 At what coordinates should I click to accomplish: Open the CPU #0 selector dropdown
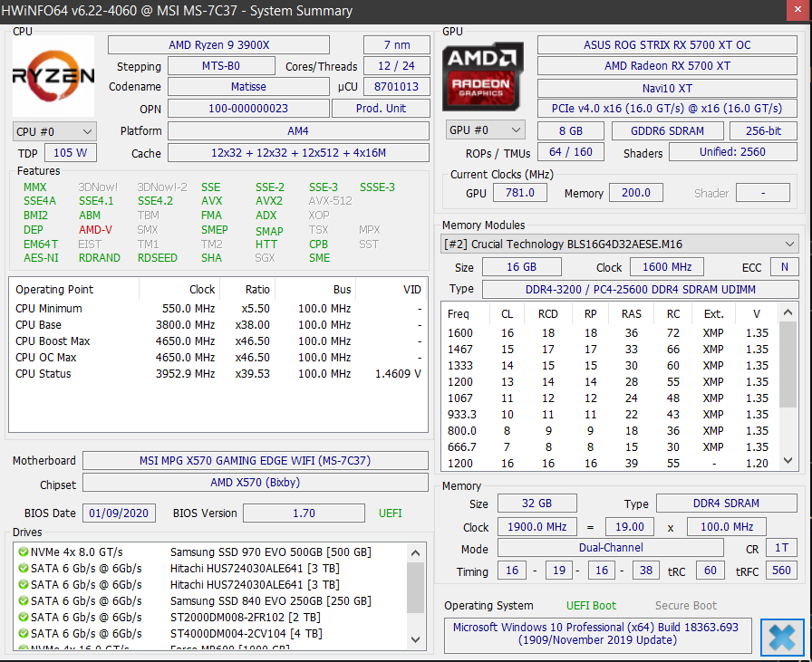pos(54,131)
